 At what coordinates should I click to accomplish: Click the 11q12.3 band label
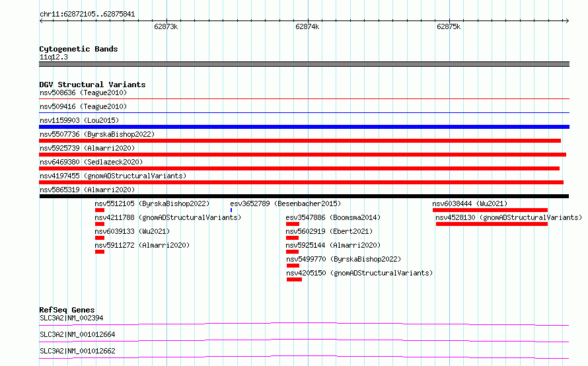pos(54,57)
